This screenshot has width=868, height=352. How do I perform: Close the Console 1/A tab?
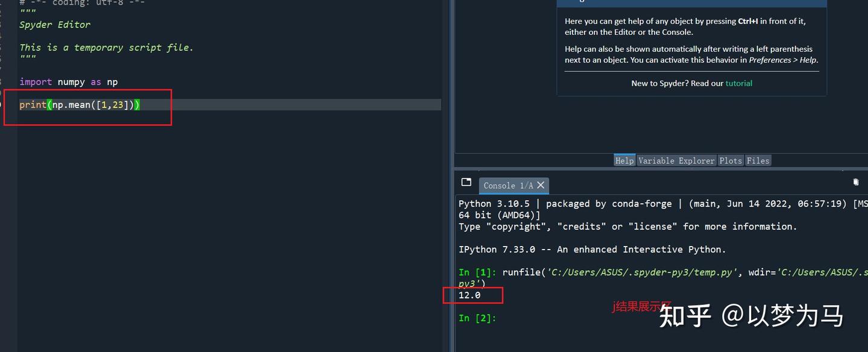541,185
